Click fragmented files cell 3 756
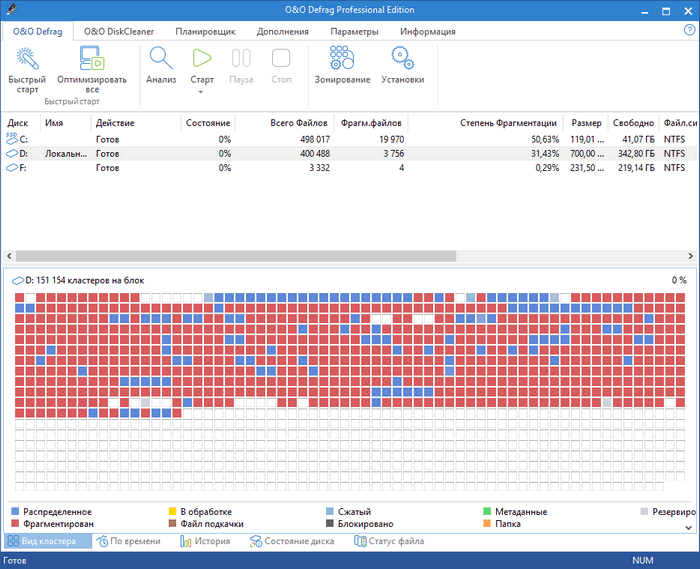Image resolution: width=700 pixels, height=569 pixels. pyautogui.click(x=393, y=154)
